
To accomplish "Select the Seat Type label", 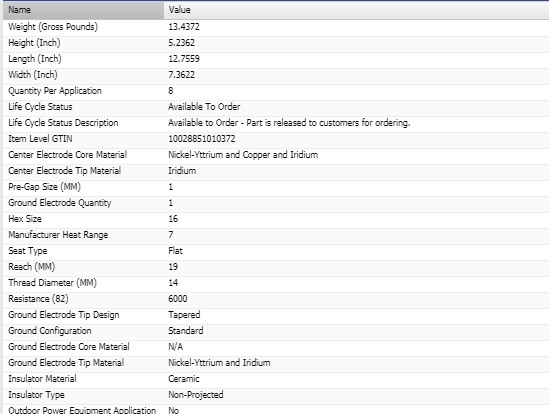I will [x=28, y=251].
